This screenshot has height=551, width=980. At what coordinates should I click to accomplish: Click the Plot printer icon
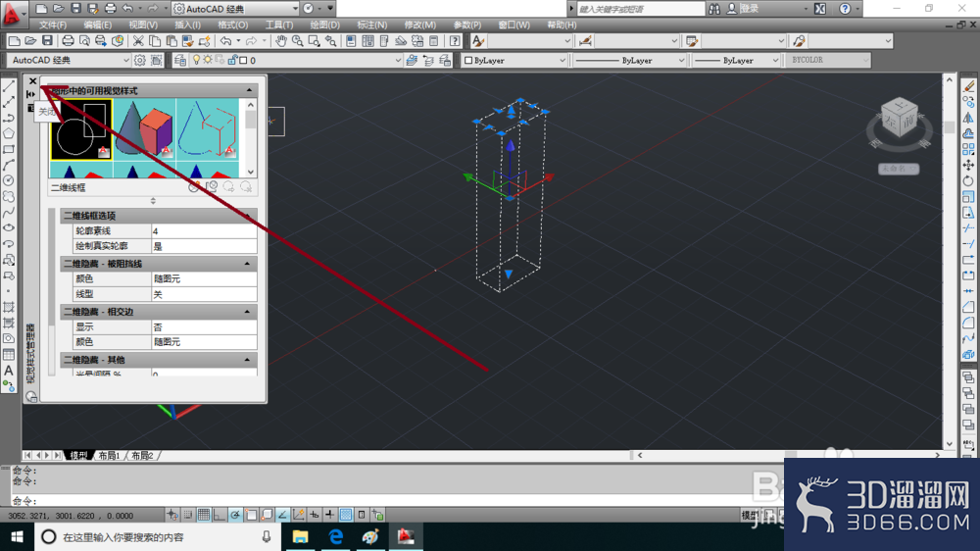pos(68,41)
